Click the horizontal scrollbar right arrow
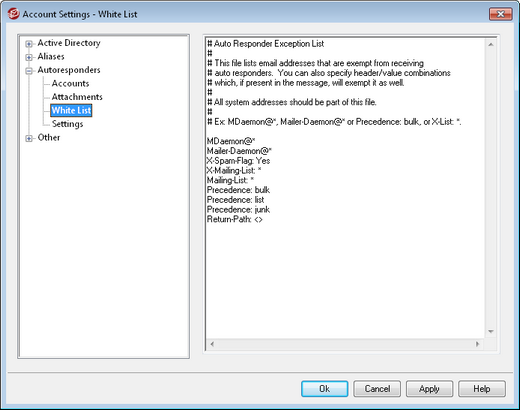Screen dimensions: 520x410 477,344
